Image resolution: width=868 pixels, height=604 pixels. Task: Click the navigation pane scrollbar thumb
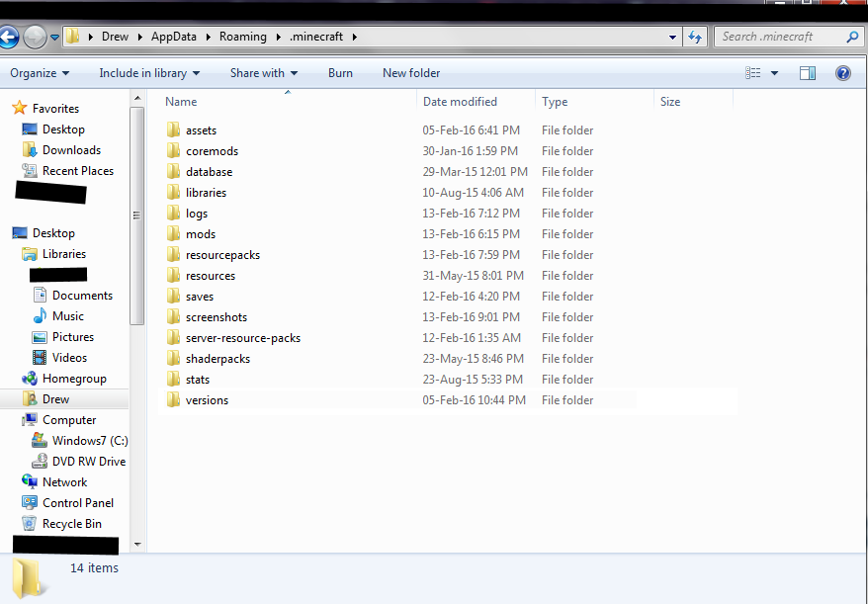137,216
